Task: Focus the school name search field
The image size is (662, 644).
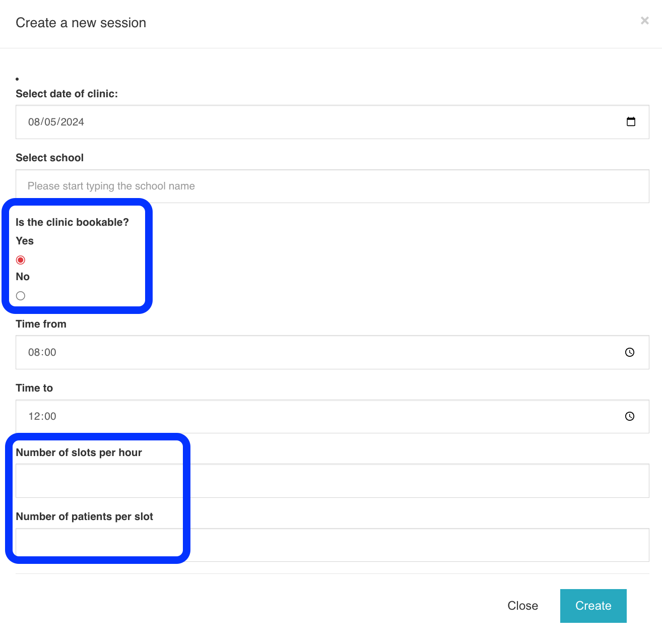Action: (332, 186)
